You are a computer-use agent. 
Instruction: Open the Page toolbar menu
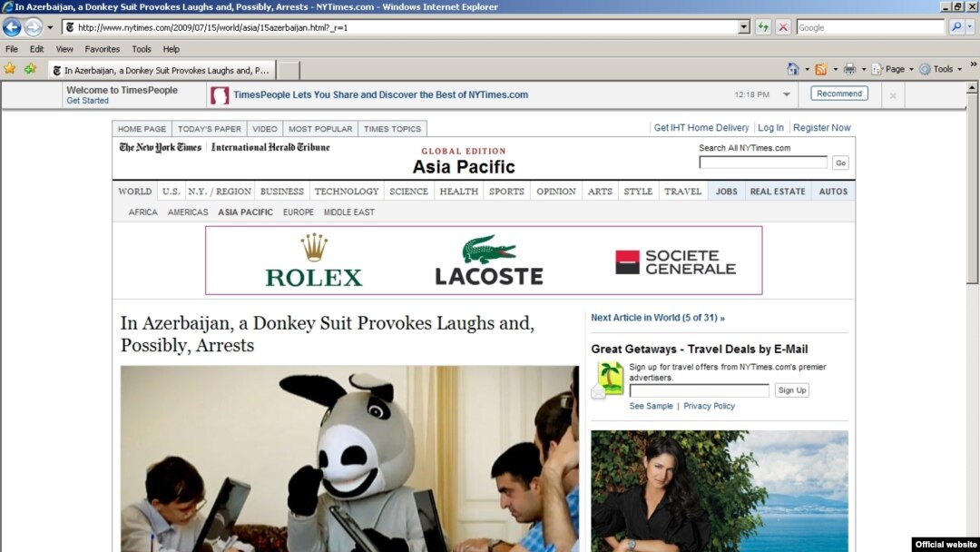(893, 69)
